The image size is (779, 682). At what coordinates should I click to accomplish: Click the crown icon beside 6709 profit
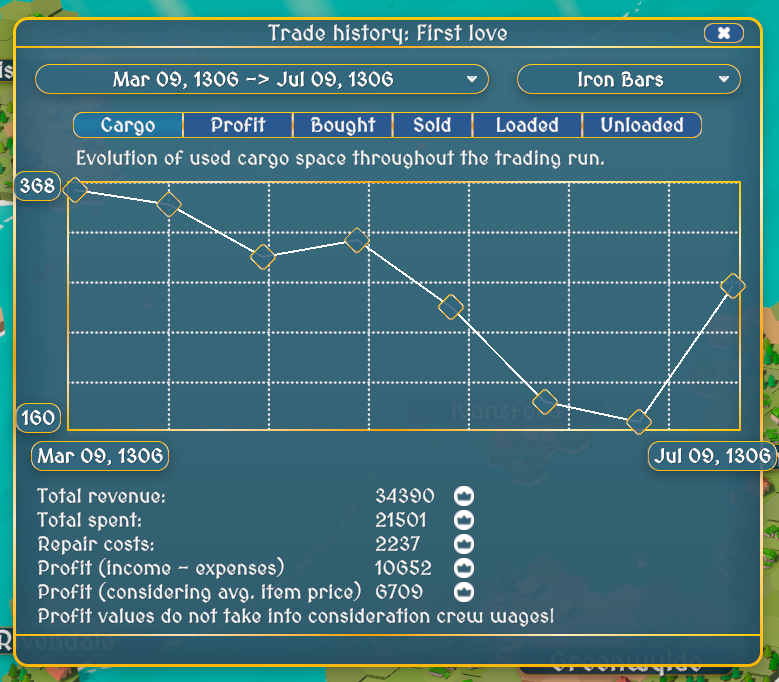tap(464, 593)
